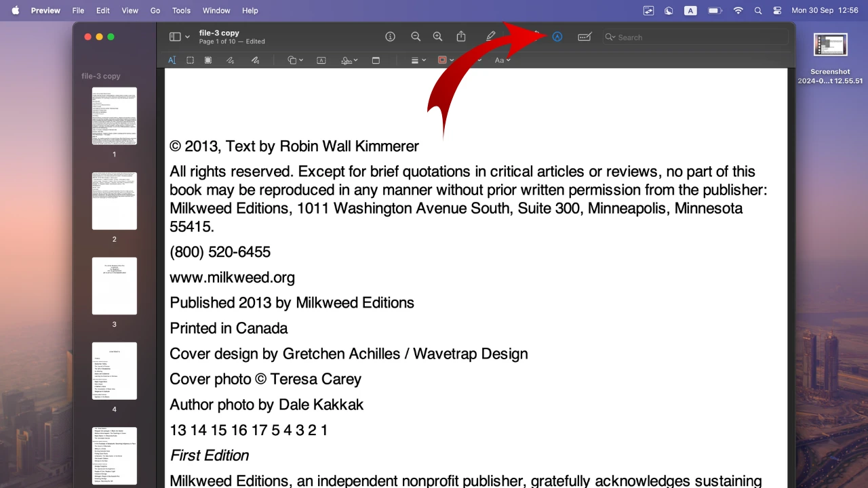Open the Apple menu

15,10
